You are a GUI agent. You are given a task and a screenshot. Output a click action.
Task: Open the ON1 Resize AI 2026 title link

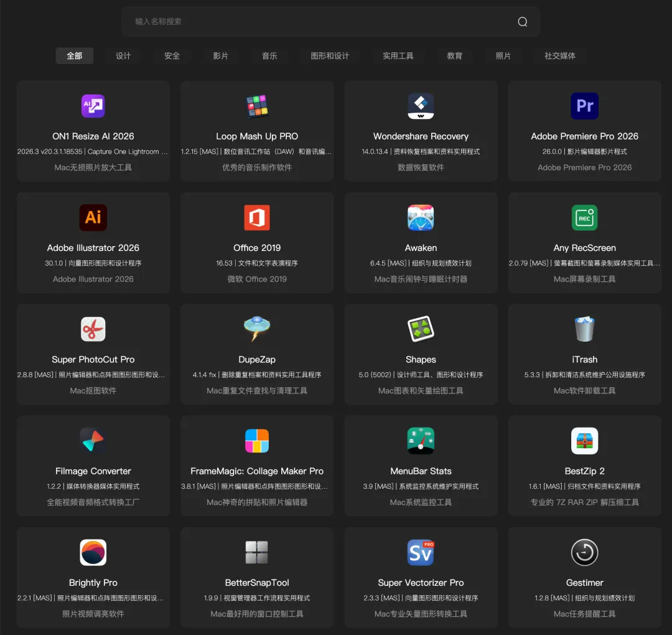(x=93, y=136)
